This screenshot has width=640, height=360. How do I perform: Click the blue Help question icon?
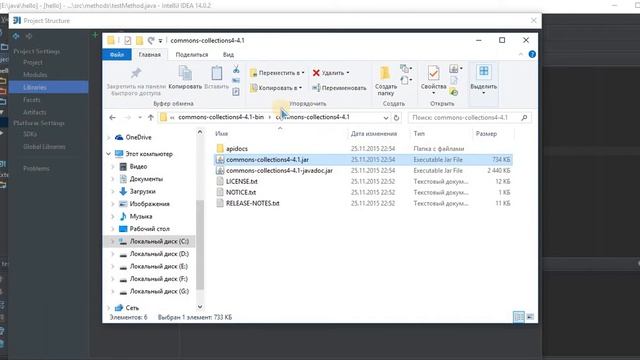[532, 54]
